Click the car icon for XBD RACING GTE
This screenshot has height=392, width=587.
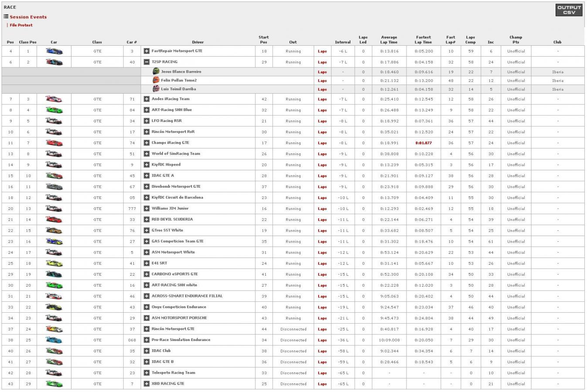pyautogui.click(x=54, y=384)
